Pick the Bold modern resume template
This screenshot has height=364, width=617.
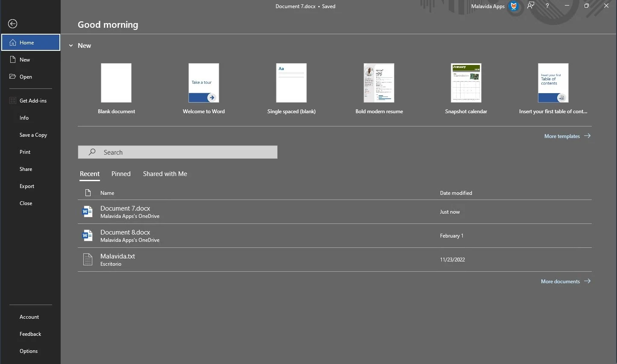(379, 83)
